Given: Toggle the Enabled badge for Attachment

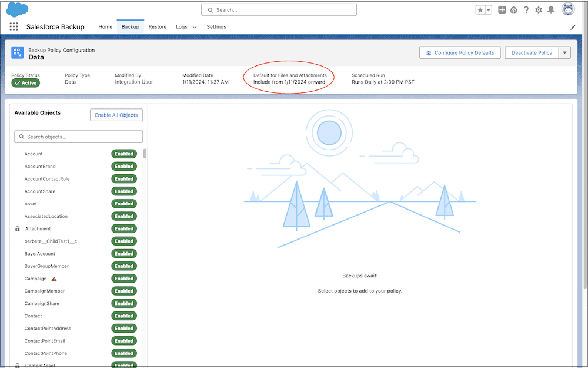Looking at the screenshot, I should click(x=124, y=228).
